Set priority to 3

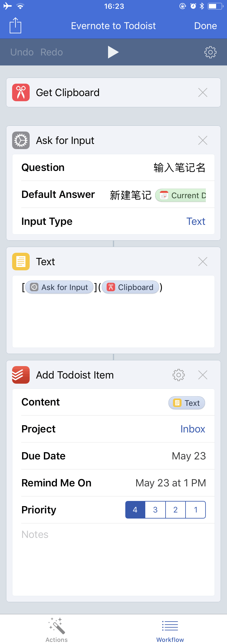click(x=155, y=510)
